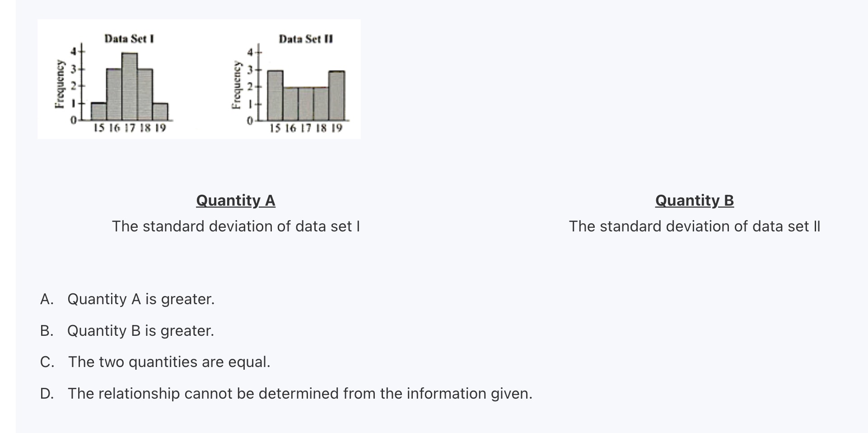This screenshot has width=868, height=433.
Task: Click the Frequency axis label of Data Set I
Action: point(59,84)
